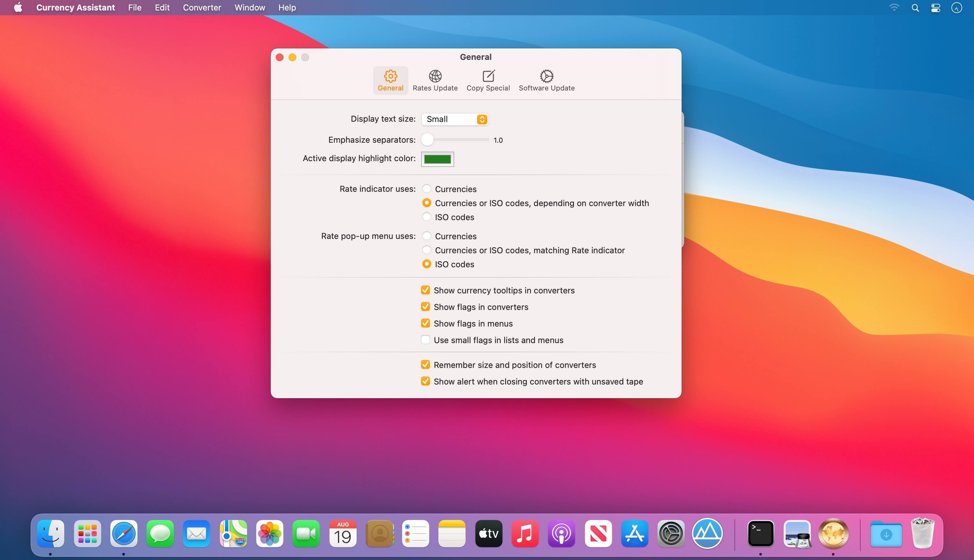The image size is (974, 560).
Task: Open Calendar from the Dock
Action: pyautogui.click(x=343, y=534)
